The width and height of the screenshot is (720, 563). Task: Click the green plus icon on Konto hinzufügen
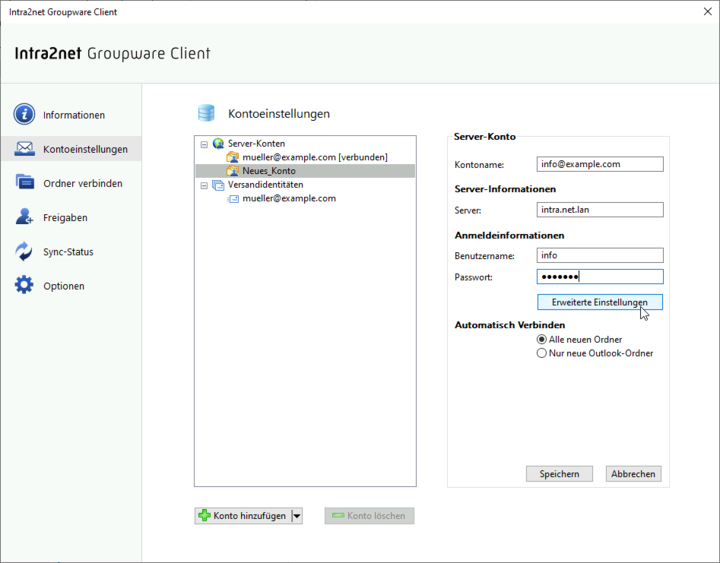point(204,516)
